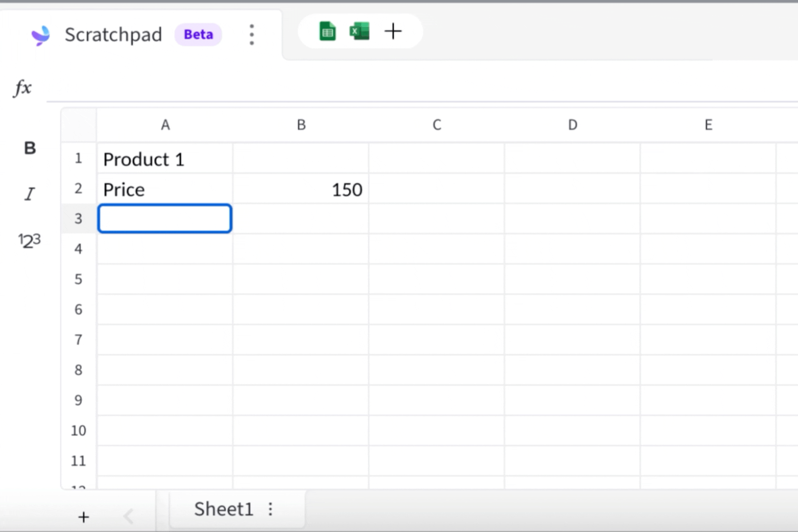798x532 pixels.
Task: Click the left arrow sheet scroll chevron
Action: 128,516
